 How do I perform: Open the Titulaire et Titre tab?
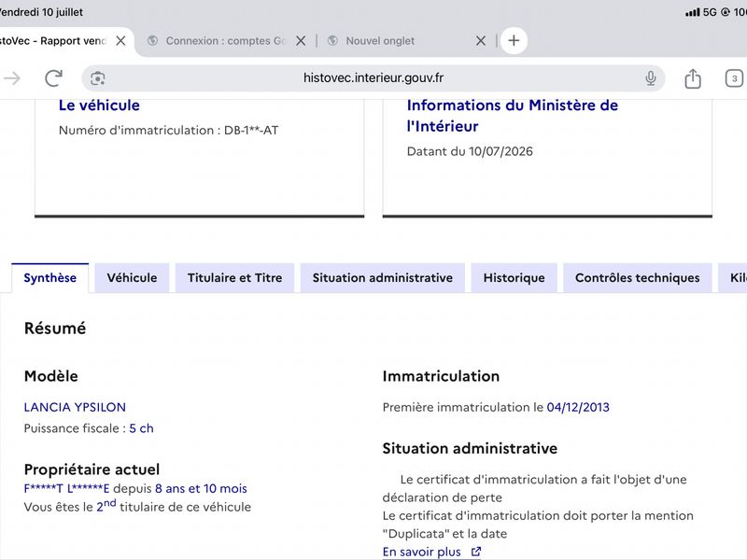point(235,278)
